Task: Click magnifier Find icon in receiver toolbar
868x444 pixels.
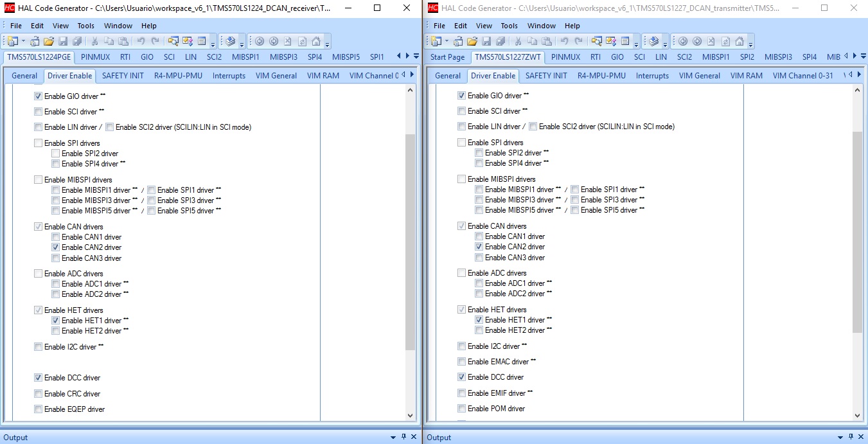Action: click(173, 41)
